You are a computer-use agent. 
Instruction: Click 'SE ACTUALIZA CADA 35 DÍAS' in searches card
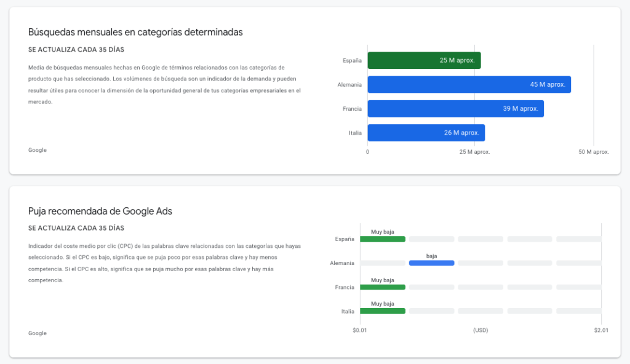tap(76, 49)
